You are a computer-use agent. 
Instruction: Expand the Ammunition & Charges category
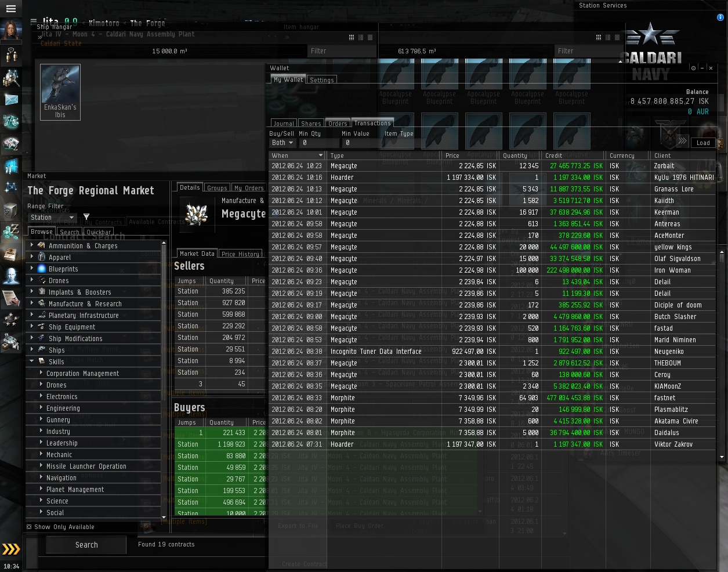pyautogui.click(x=32, y=245)
